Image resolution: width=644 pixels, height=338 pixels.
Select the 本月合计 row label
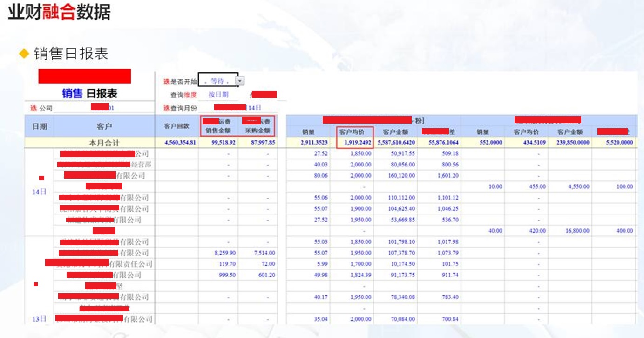click(104, 143)
